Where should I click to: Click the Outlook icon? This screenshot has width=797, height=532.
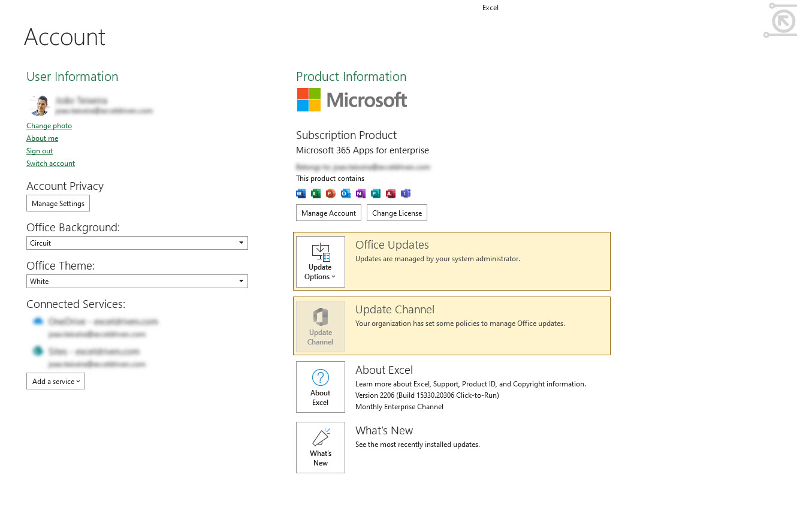[345, 194]
